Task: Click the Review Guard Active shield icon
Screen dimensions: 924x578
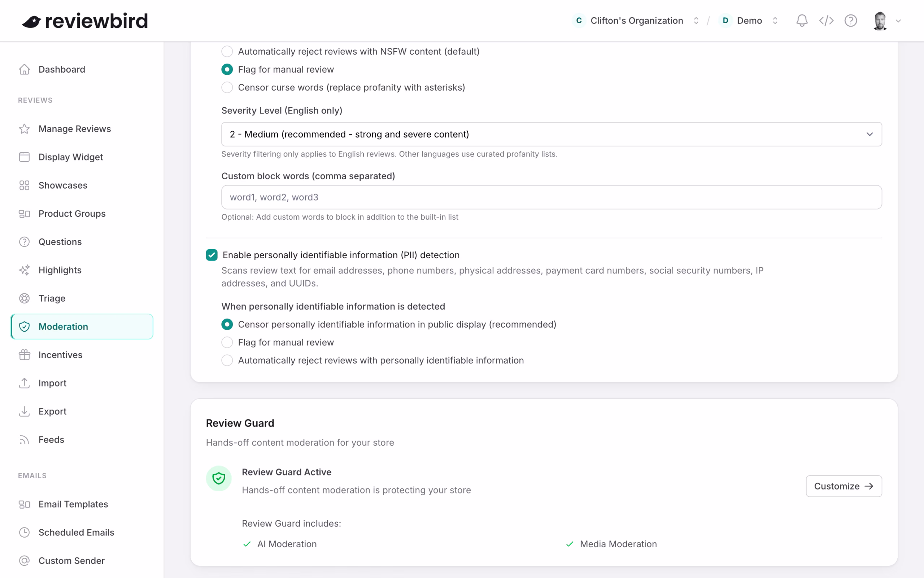Action: pos(219,478)
